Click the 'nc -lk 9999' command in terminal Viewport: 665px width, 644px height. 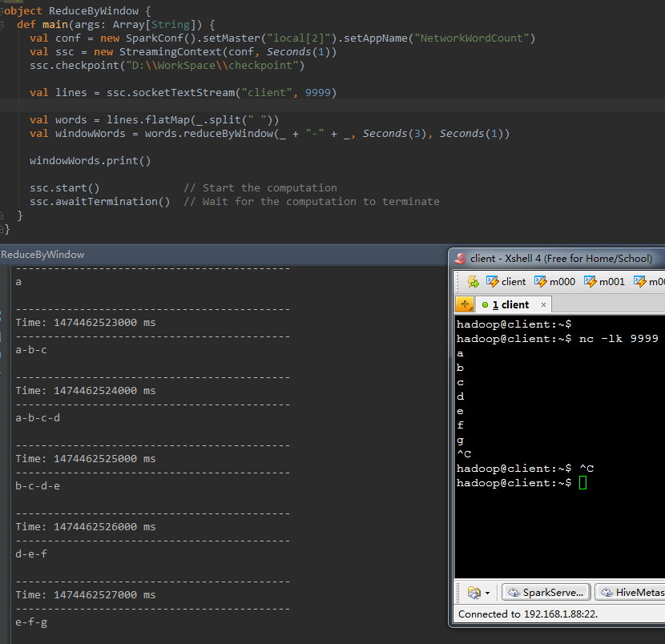[x=619, y=338]
